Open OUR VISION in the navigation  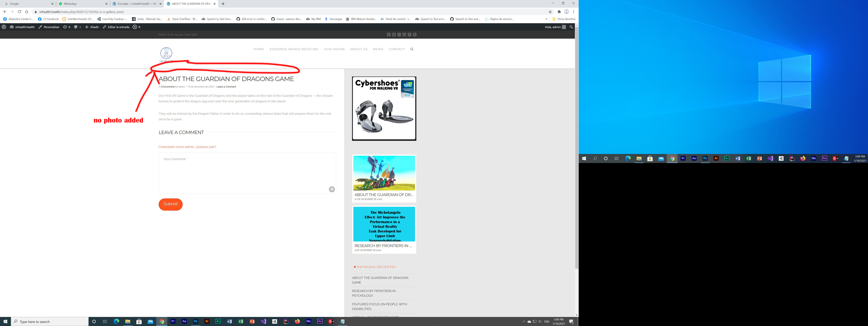pos(334,49)
